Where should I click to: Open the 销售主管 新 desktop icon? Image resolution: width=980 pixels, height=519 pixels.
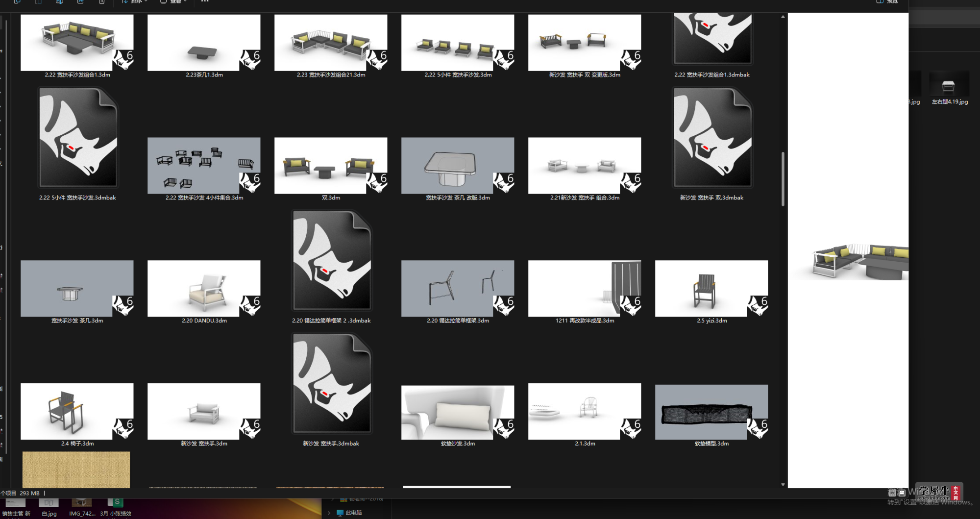(16, 508)
